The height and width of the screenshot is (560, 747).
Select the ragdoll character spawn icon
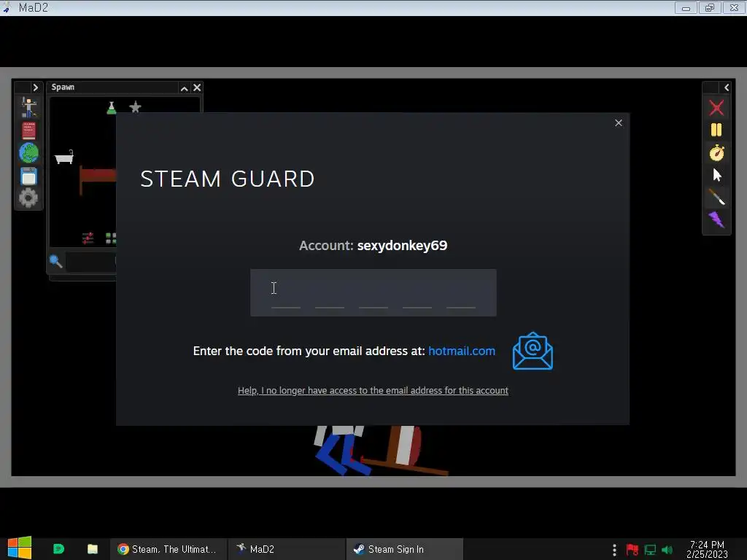point(28,108)
